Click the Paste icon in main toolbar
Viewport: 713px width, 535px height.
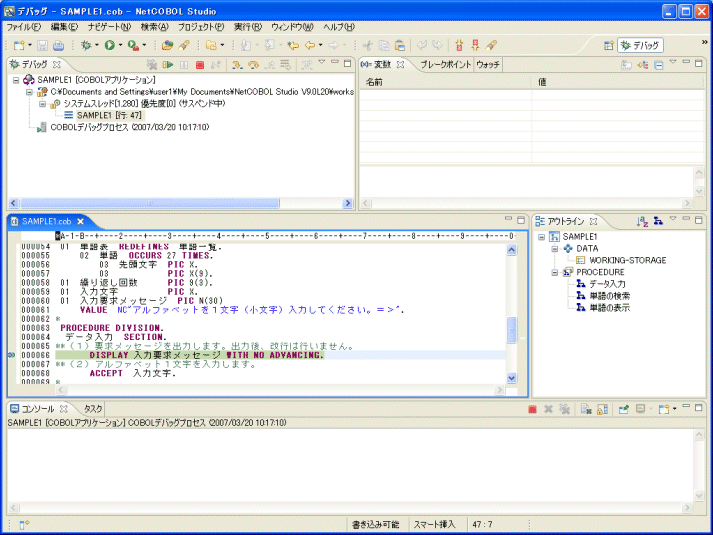click(x=400, y=45)
